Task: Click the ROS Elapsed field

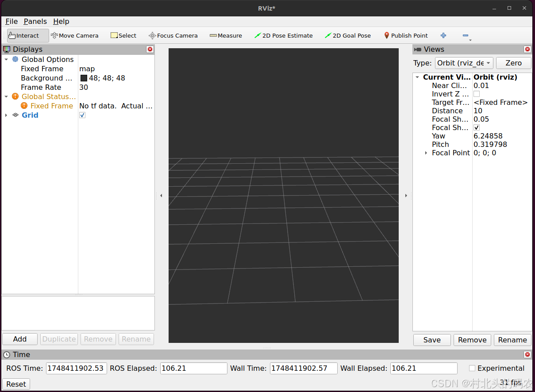Action: click(x=193, y=368)
